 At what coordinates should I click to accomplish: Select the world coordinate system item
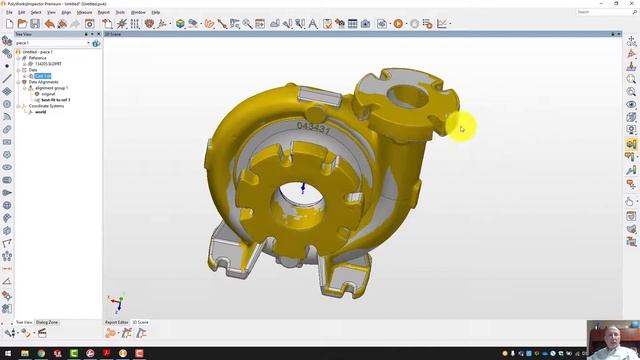[x=40, y=112]
